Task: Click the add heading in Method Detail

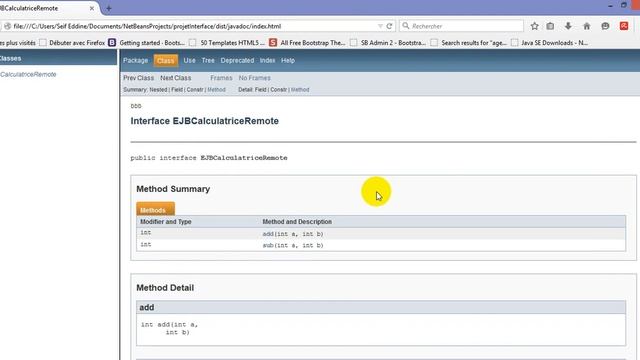Action: click(x=147, y=307)
